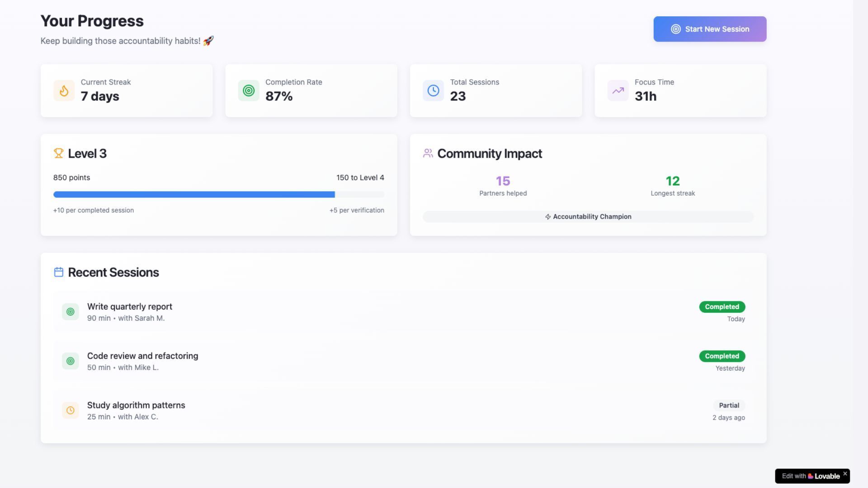Click the Accountability Champion badge
Image resolution: width=868 pixels, height=488 pixels.
click(588, 217)
